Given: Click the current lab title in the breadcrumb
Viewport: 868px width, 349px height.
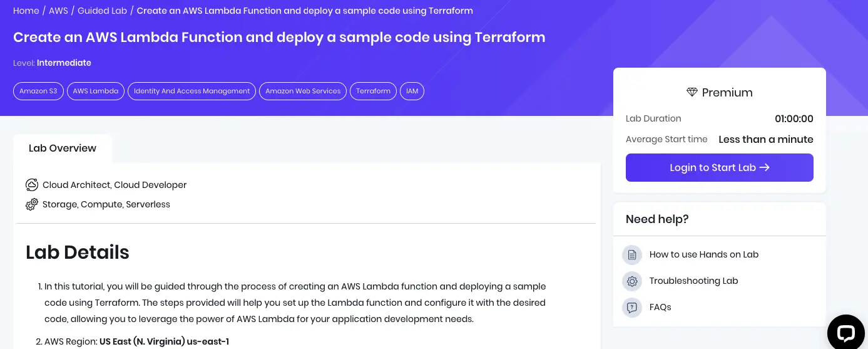Looking at the screenshot, I should 305,11.
